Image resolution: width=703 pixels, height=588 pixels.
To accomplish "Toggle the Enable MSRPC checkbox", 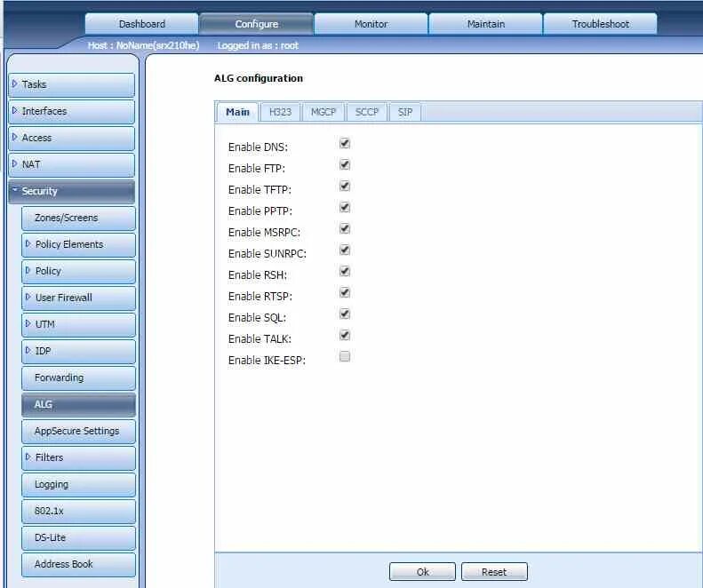I will coord(344,228).
